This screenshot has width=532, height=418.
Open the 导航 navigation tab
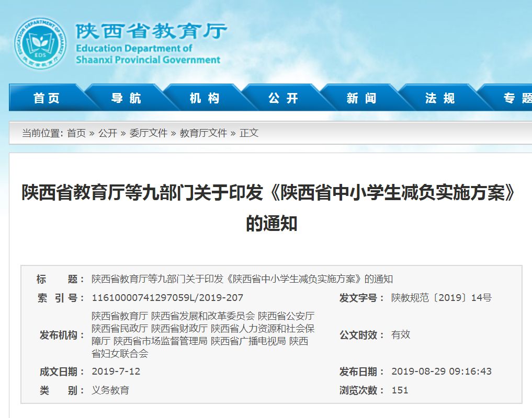click(126, 98)
